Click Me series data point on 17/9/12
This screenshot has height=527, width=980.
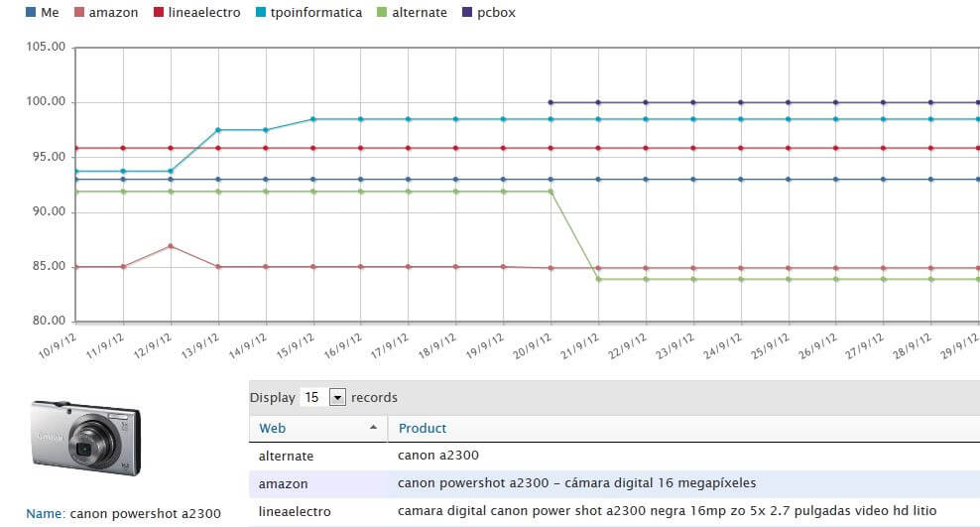pyautogui.click(x=408, y=180)
